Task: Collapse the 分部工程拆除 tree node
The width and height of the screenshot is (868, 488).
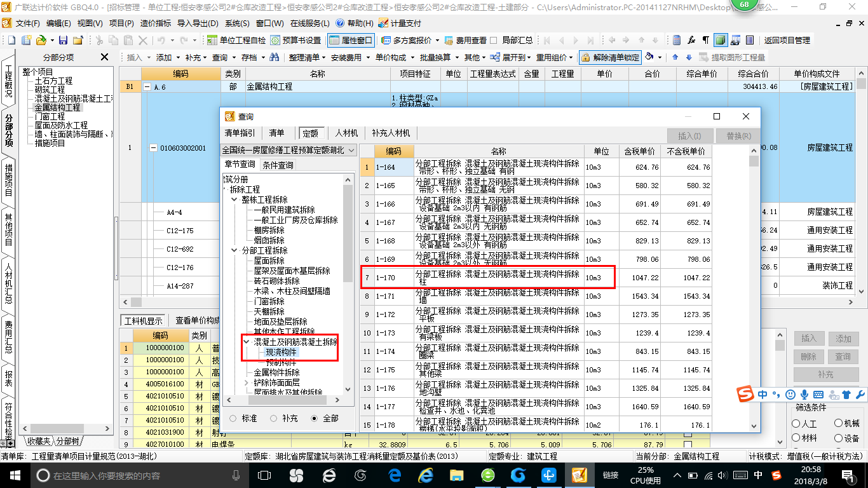Action: [x=236, y=250]
